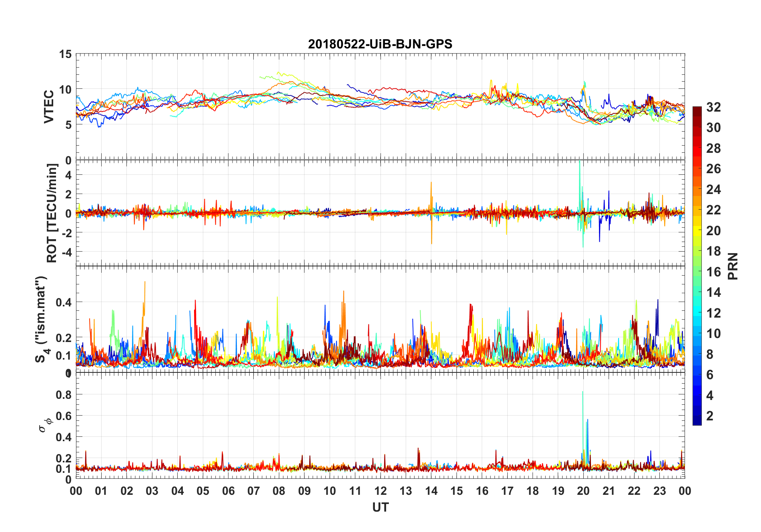This screenshot has height=532, width=761.
Task: Click VTEC y-axis tick 10
Action: 65,90
